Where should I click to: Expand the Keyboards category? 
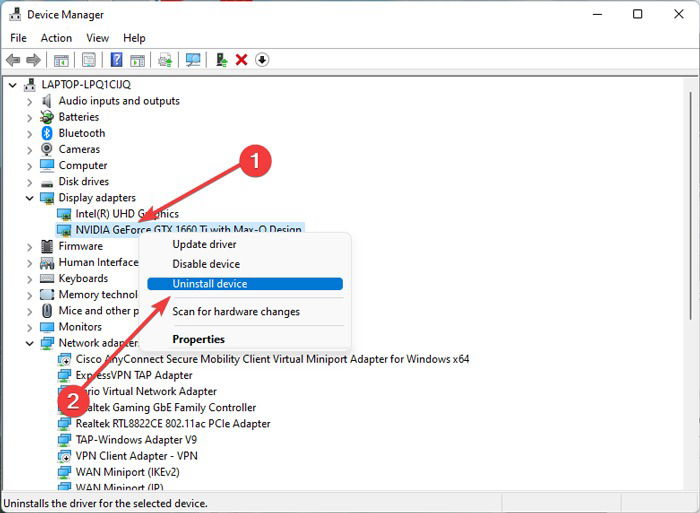click(29, 279)
